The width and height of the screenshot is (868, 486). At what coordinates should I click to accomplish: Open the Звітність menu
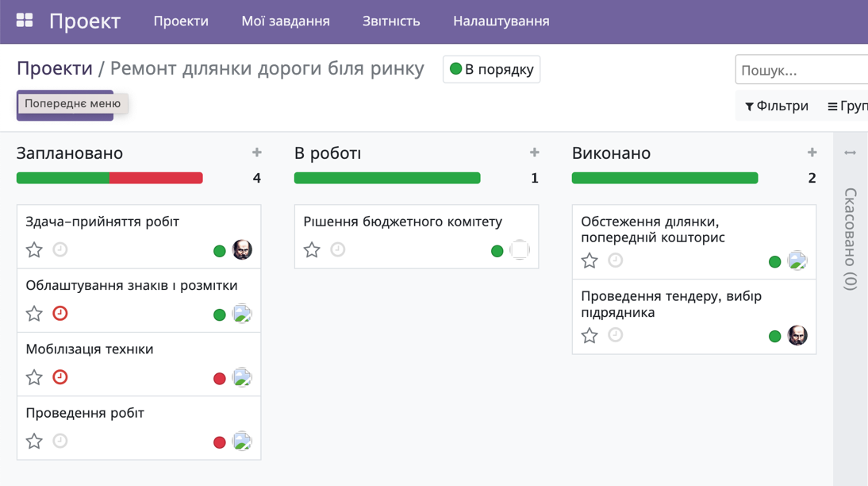tap(390, 21)
